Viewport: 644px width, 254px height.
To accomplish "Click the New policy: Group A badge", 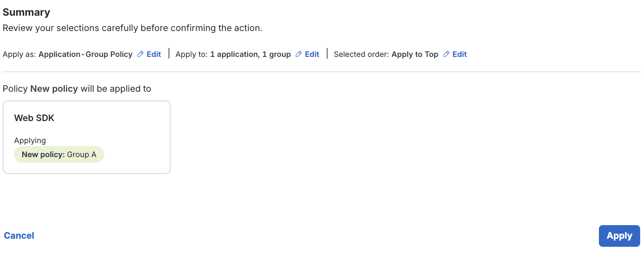I will click(x=59, y=154).
